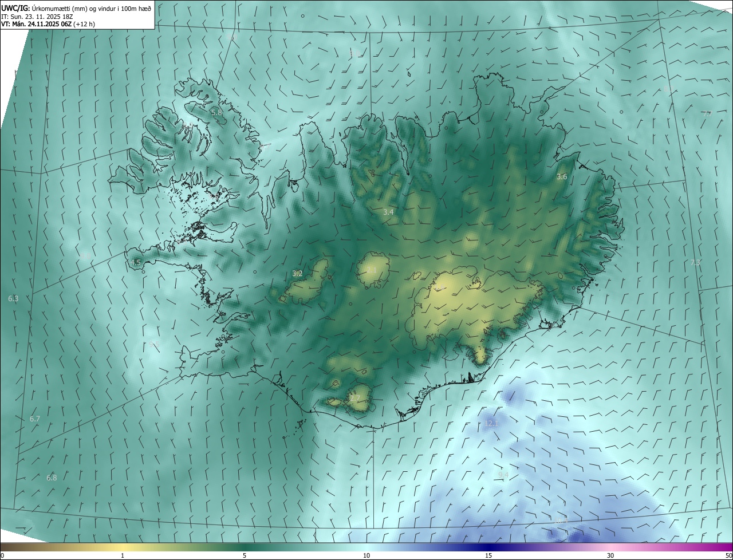The image size is (733, 560).
Task: Click the "VT: Mán. 24.11.2025 06Z" line
Action: (48, 24)
